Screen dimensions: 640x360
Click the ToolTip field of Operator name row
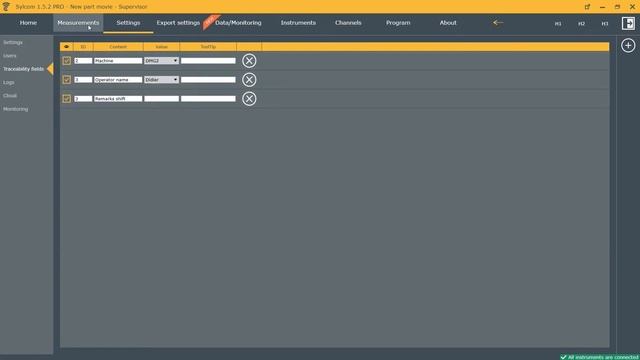pyautogui.click(x=208, y=80)
